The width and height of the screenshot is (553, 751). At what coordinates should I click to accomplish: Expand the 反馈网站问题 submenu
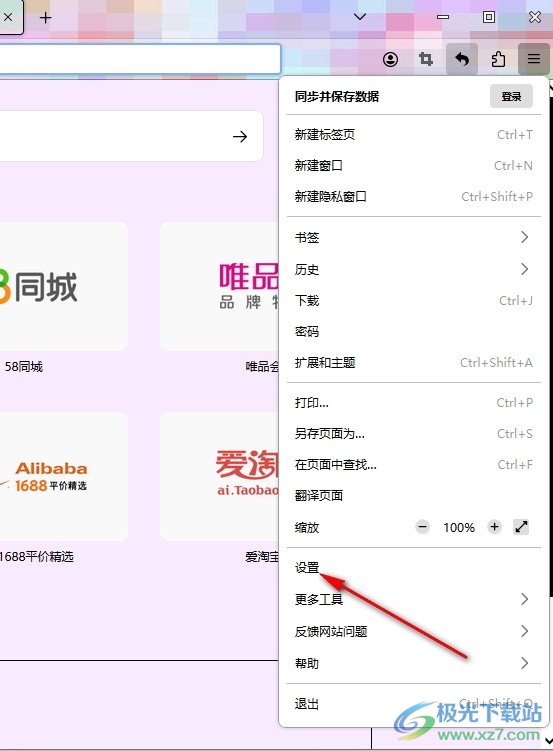[x=414, y=631]
